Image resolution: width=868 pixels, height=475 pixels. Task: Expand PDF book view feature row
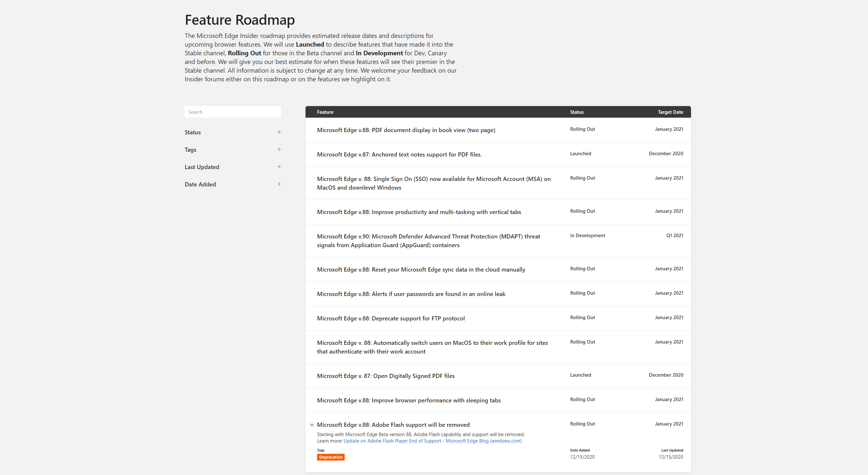[x=406, y=130]
